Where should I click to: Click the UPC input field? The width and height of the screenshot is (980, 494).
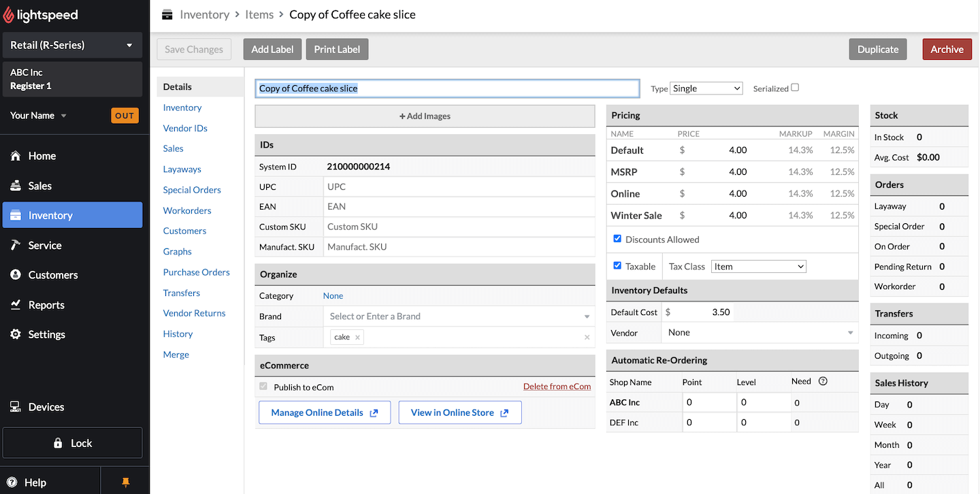click(459, 186)
